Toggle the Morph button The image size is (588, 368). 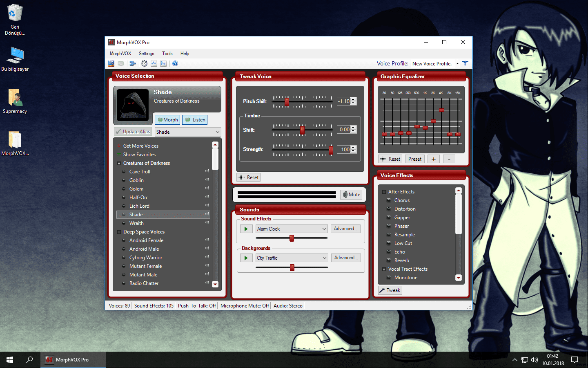(x=167, y=120)
